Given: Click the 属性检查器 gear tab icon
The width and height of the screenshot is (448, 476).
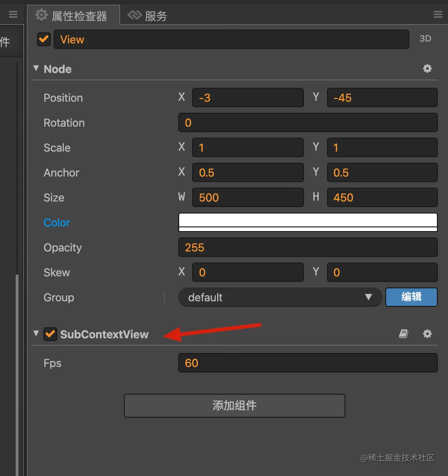Looking at the screenshot, I should (x=41, y=15).
